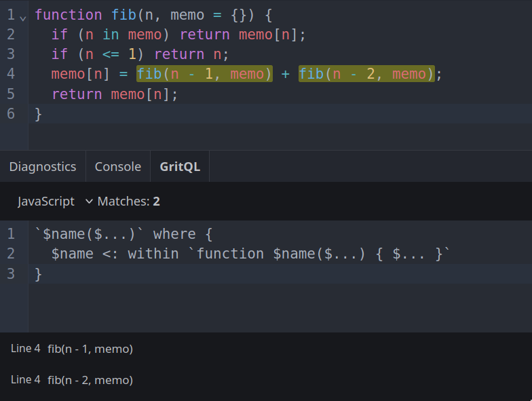Click highlighted fib(n - 2, memo) in code
The width and height of the screenshot is (532, 401).
[366, 74]
